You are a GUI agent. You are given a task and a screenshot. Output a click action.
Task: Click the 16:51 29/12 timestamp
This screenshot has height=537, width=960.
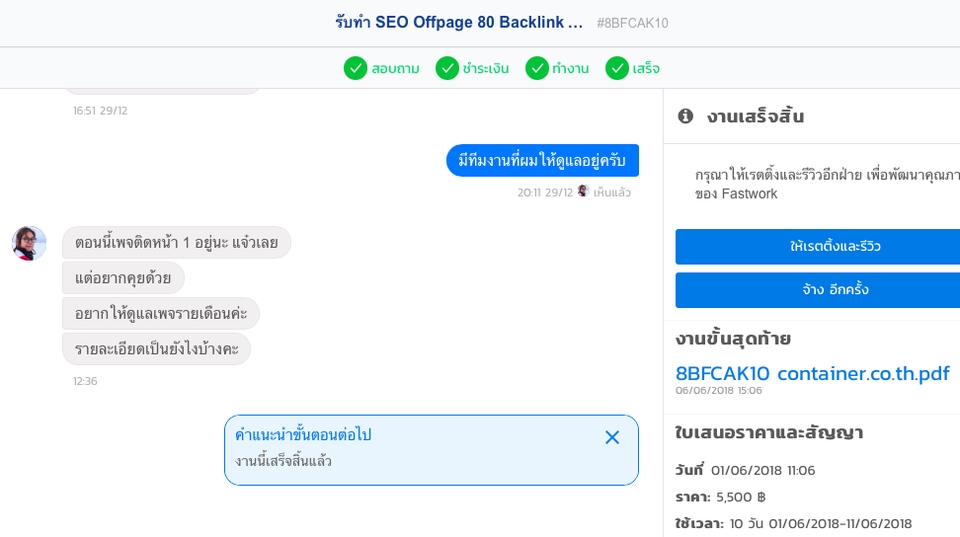click(100, 111)
